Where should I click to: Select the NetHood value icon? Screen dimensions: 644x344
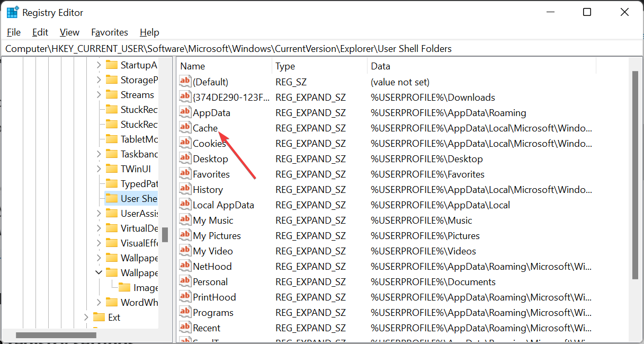pos(185,266)
